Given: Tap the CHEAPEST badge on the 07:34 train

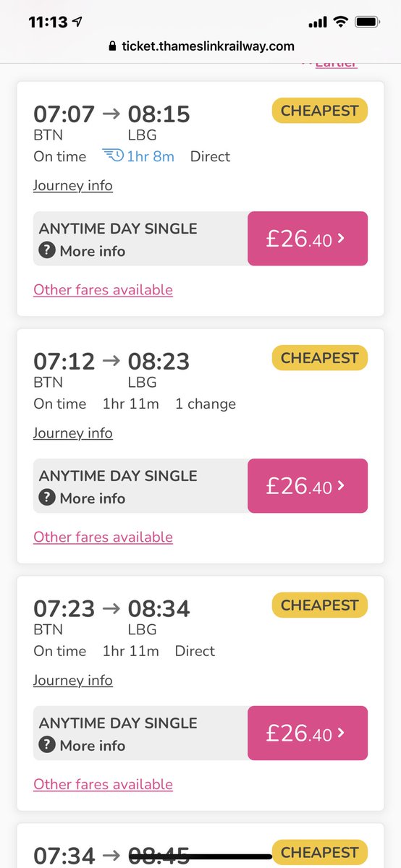Looking at the screenshot, I should coord(320,853).
